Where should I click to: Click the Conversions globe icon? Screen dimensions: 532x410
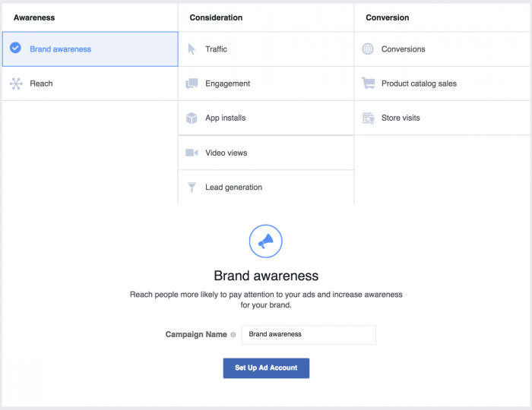point(368,49)
